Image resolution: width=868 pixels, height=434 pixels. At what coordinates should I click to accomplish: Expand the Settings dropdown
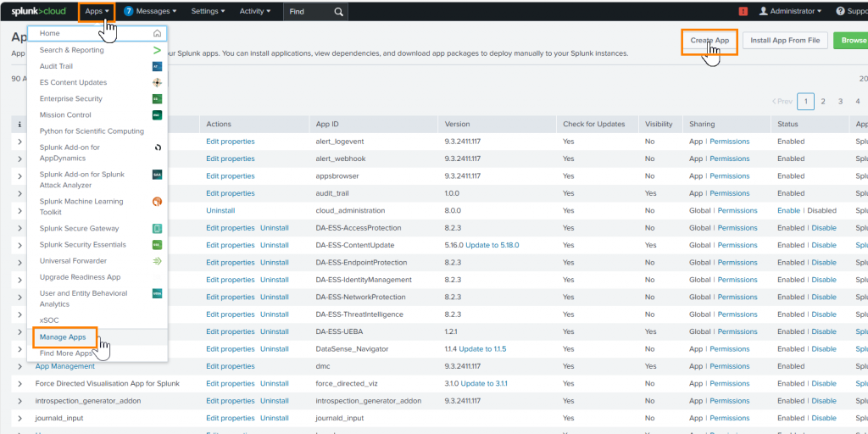coord(208,12)
